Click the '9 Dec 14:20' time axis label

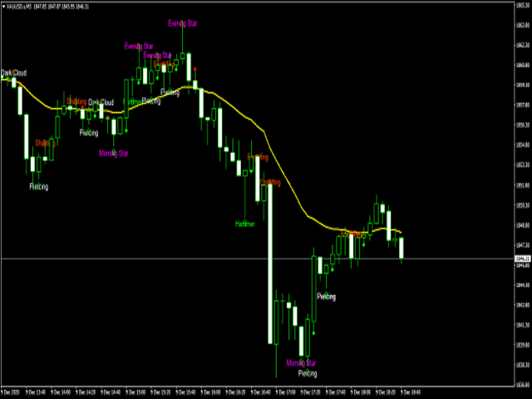[x=86, y=392]
